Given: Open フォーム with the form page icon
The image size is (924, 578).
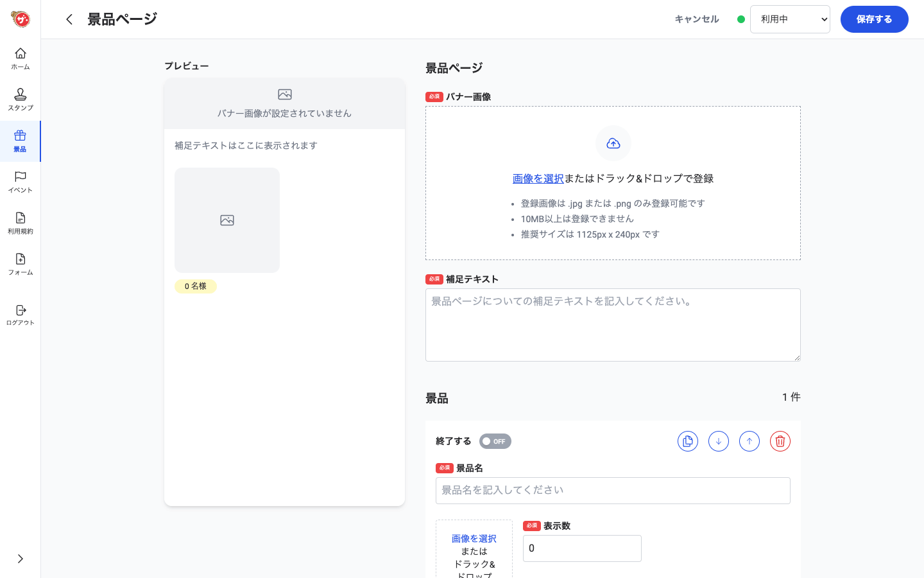Looking at the screenshot, I should 20,263.
